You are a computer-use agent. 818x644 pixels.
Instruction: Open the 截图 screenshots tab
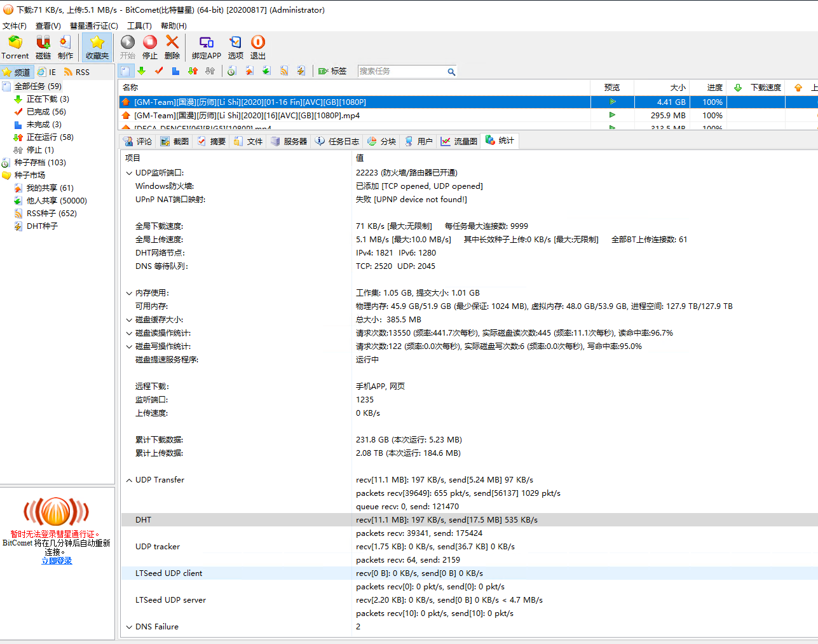click(175, 141)
